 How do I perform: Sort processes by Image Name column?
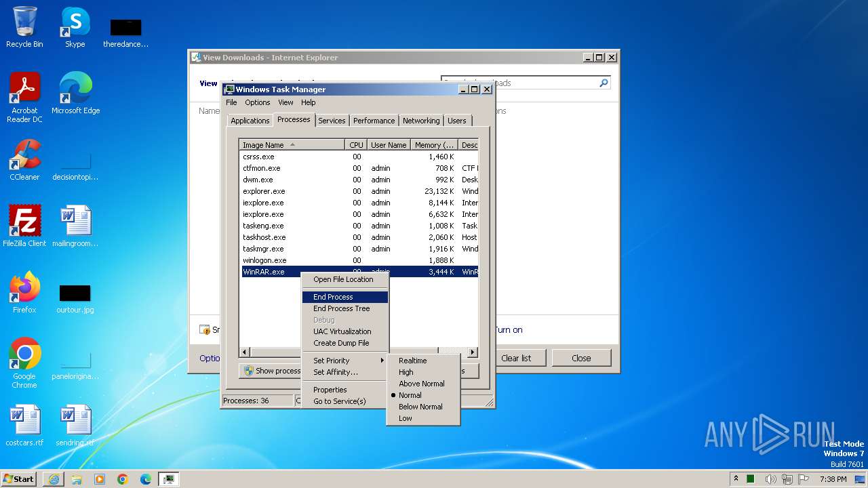(x=292, y=145)
